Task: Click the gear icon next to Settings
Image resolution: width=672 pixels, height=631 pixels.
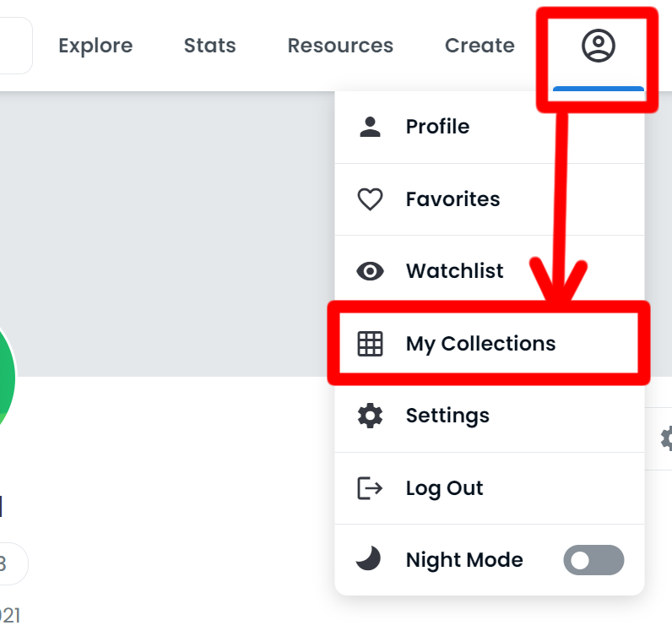Action: [371, 416]
